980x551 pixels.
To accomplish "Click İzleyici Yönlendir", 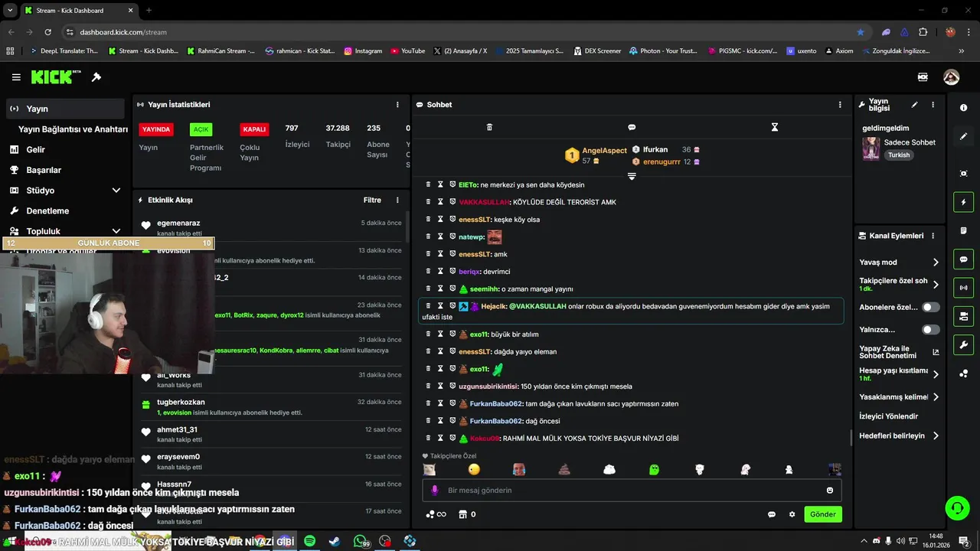I will click(888, 416).
